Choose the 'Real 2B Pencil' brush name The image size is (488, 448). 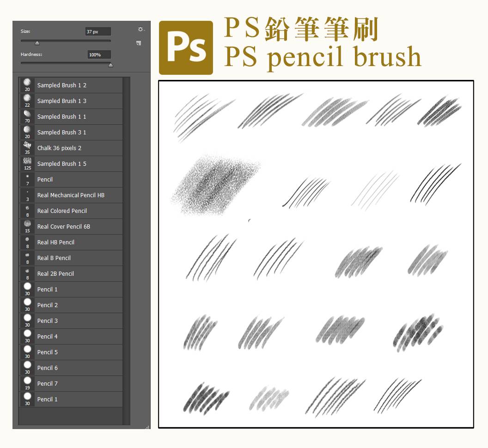pyautogui.click(x=55, y=274)
